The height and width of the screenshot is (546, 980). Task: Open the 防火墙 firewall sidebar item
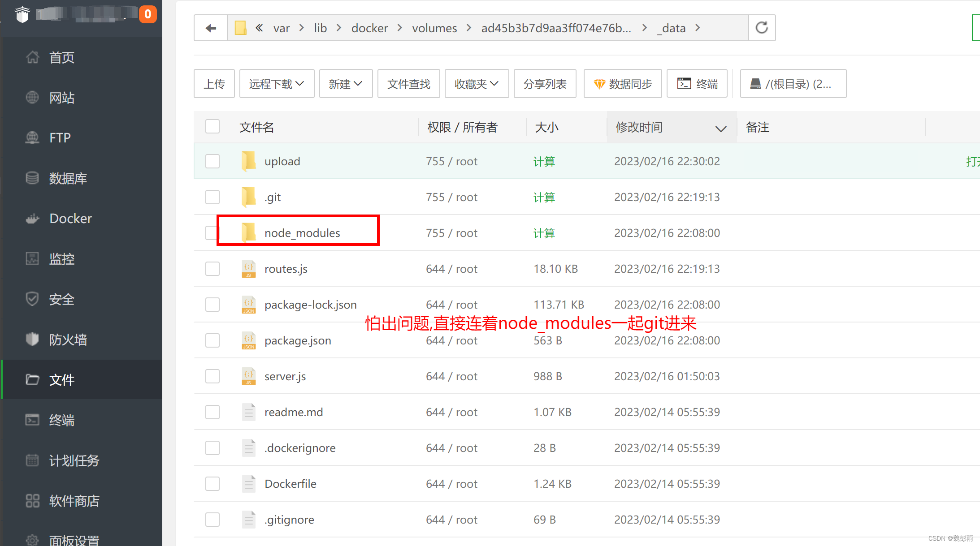[x=68, y=340]
